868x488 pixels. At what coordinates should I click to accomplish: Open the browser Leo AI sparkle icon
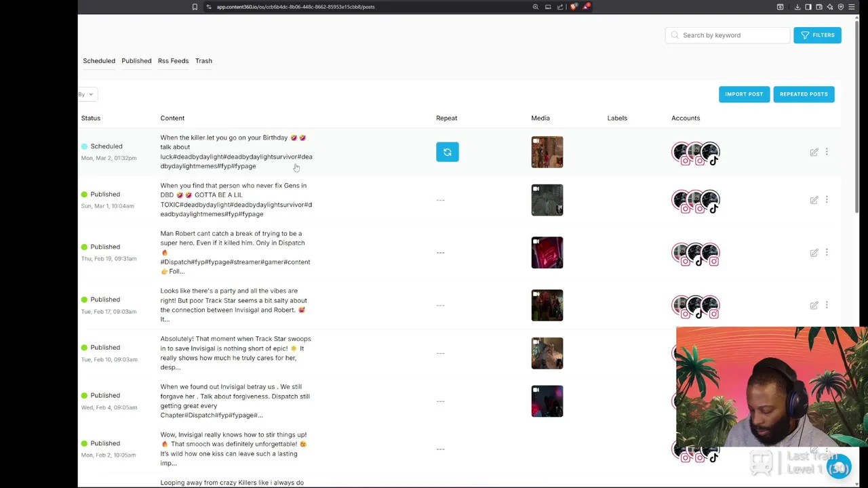pos(830,7)
